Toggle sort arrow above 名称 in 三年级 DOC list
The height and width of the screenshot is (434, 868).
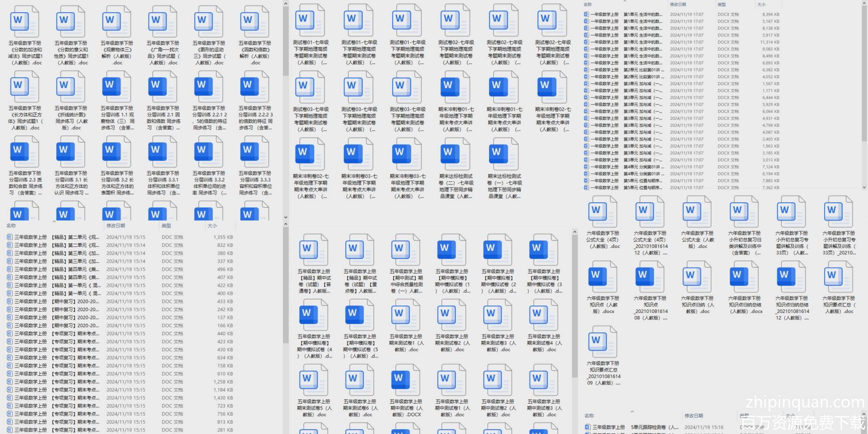[x=54, y=221]
